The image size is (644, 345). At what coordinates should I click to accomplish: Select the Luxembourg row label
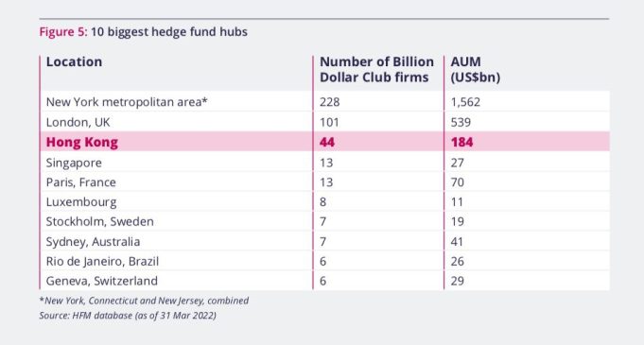(x=81, y=202)
